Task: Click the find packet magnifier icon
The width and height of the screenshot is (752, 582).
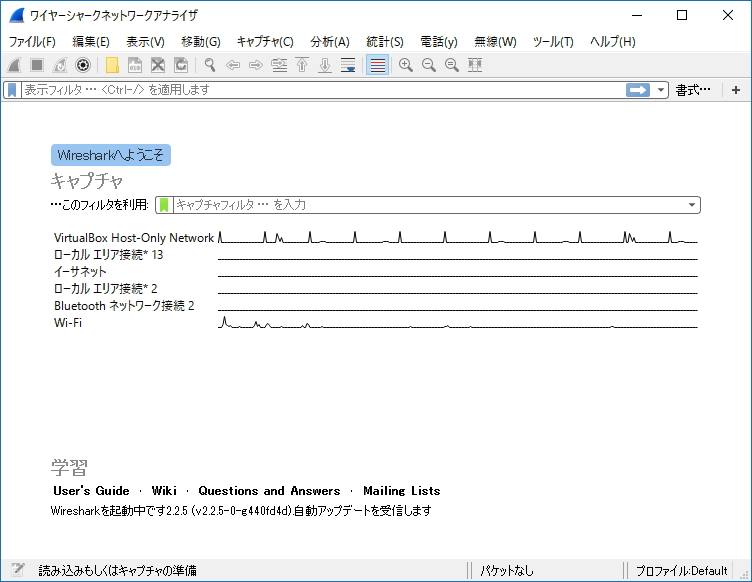Action: tap(210, 65)
